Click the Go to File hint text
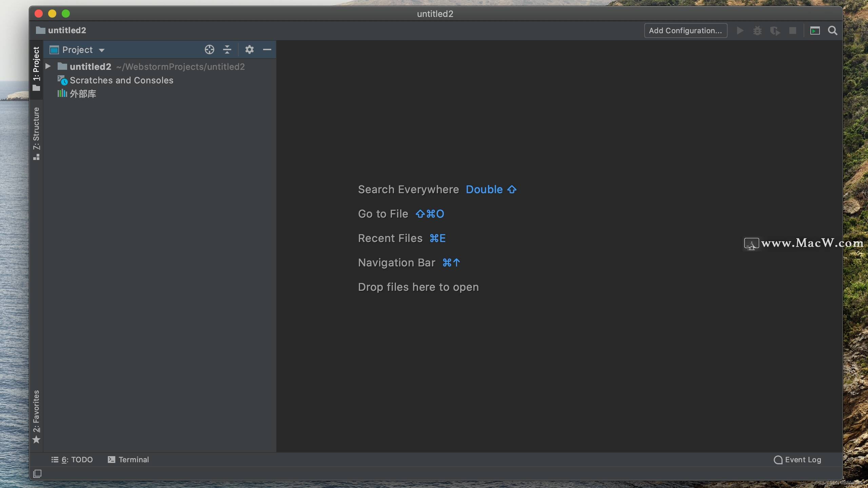 tap(383, 214)
